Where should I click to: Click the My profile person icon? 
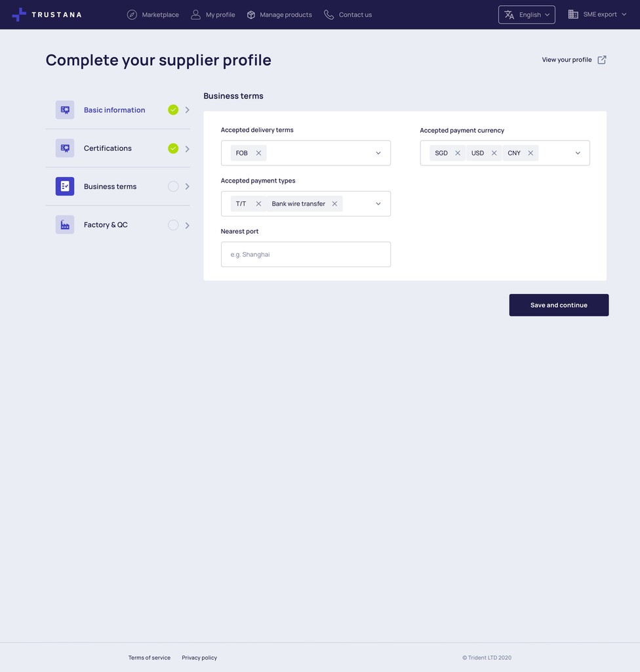click(x=195, y=14)
